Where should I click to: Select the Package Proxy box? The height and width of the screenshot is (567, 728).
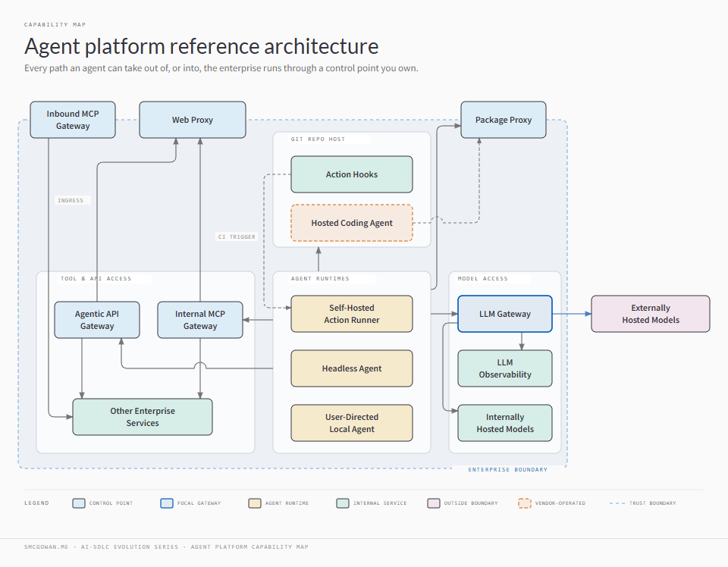pyautogui.click(x=504, y=120)
